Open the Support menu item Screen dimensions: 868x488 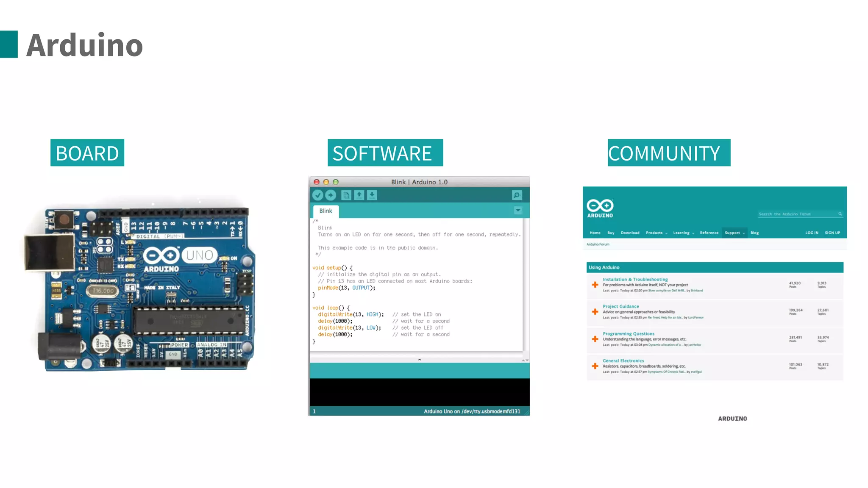[734, 233]
